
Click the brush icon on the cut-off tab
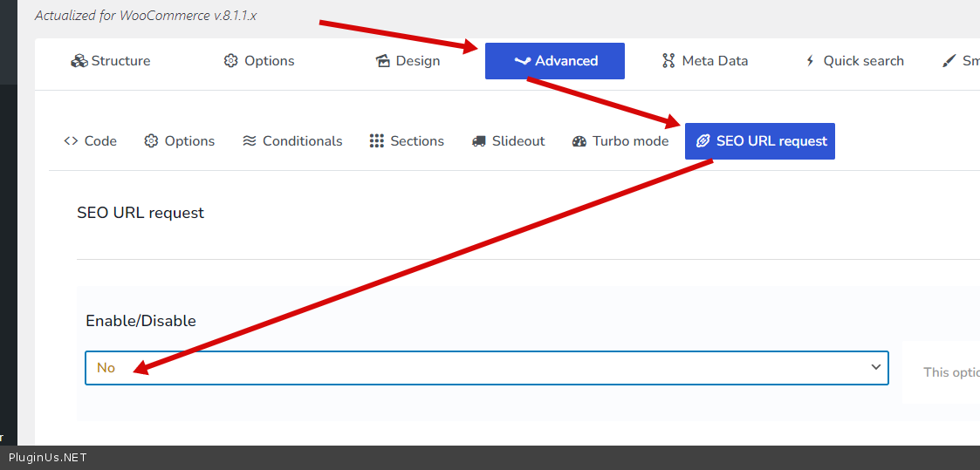pos(949,61)
